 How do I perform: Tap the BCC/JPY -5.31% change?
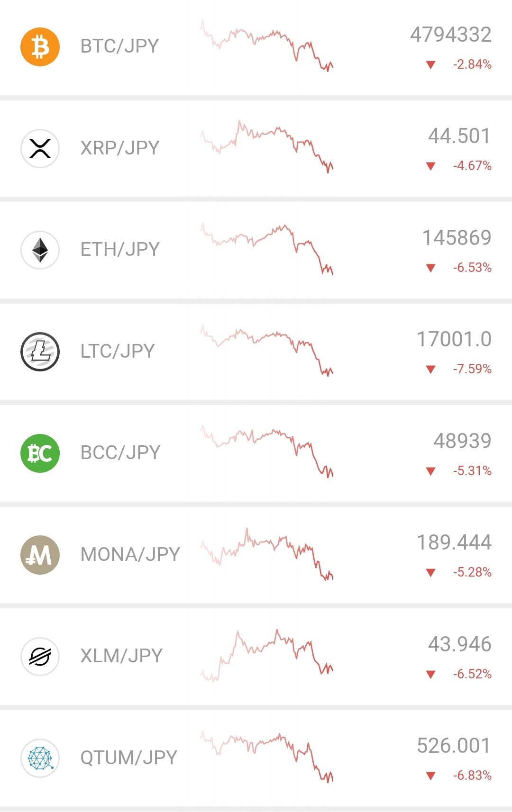pyautogui.click(x=472, y=471)
